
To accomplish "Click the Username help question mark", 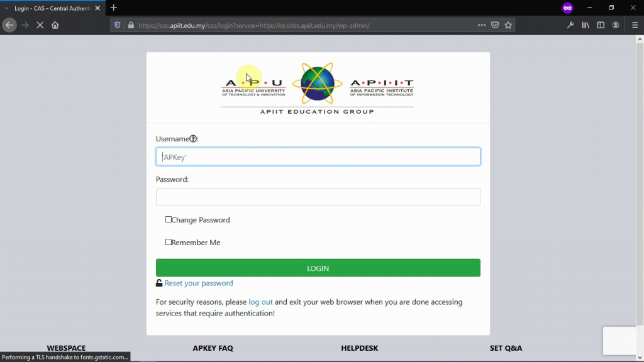I will [x=193, y=139].
